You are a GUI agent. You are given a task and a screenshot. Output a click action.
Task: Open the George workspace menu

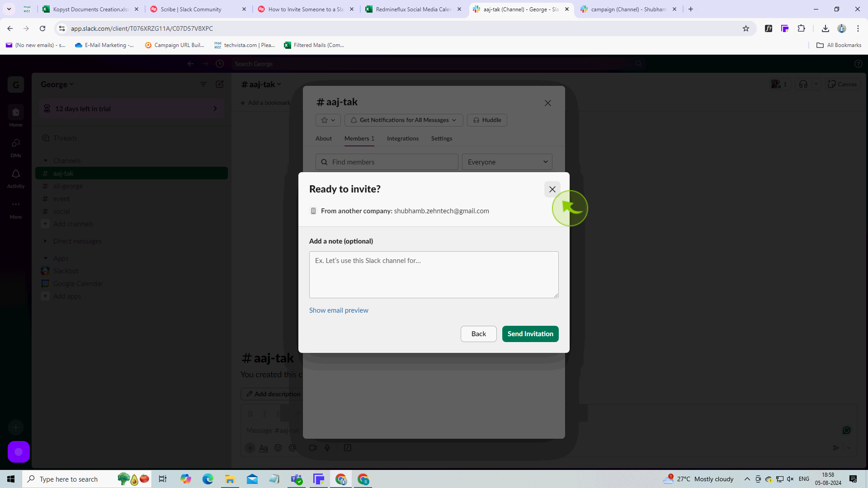click(57, 84)
